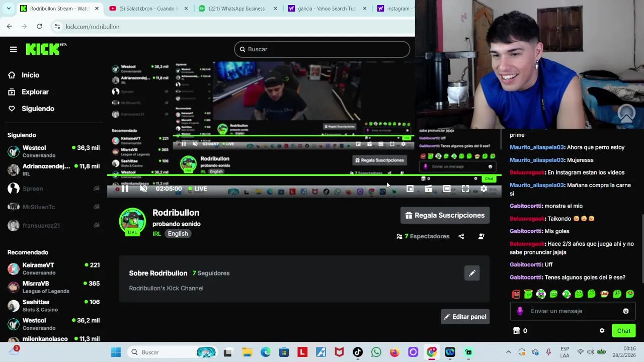Show hidden system tray icons
The image size is (644, 362).
[x=508, y=352]
